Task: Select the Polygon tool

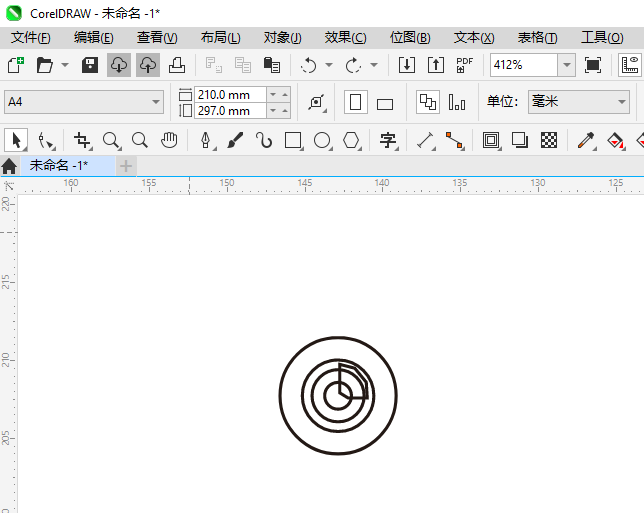Action: pyautogui.click(x=351, y=141)
